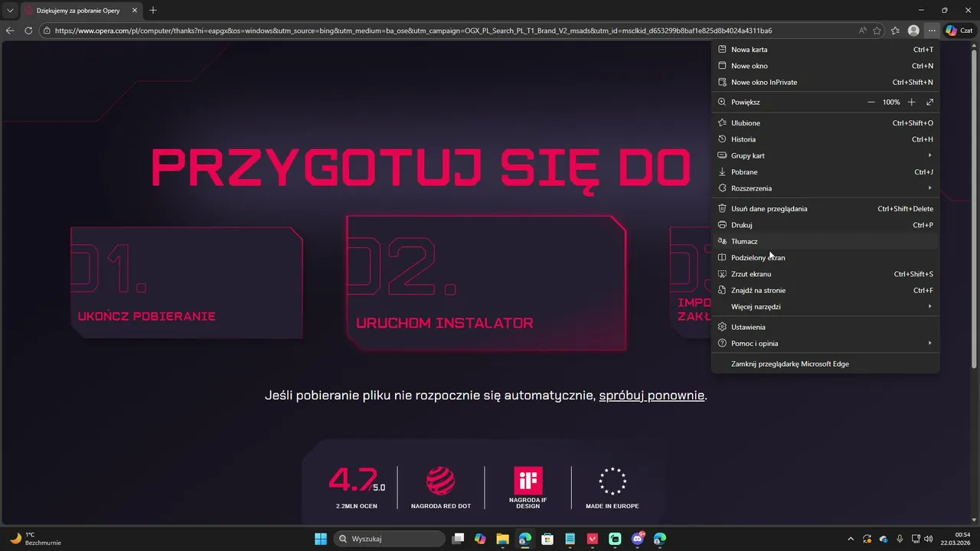Click the Red Dot award logo
Screen dimensions: 980x551
pos(440,481)
